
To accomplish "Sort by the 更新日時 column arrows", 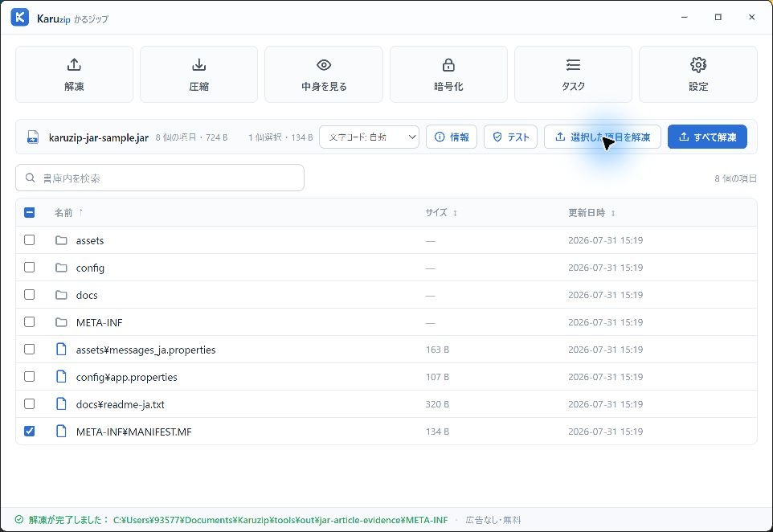I will pyautogui.click(x=613, y=213).
